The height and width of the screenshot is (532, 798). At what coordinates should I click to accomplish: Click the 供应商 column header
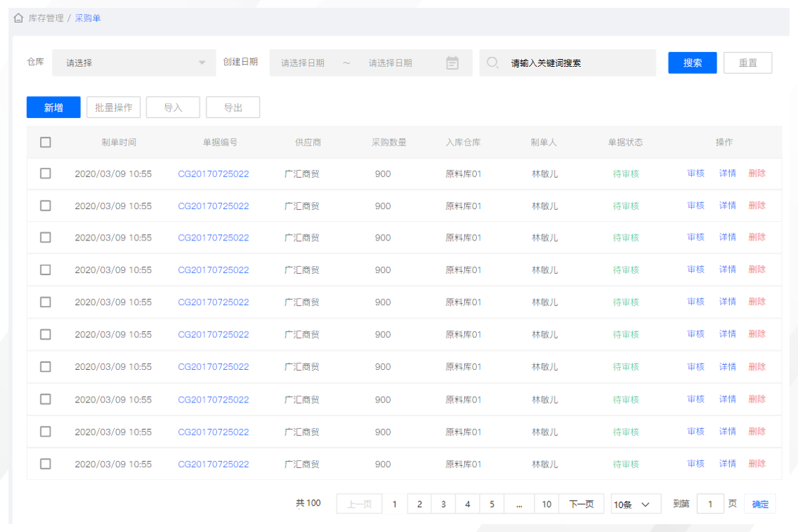tap(308, 142)
